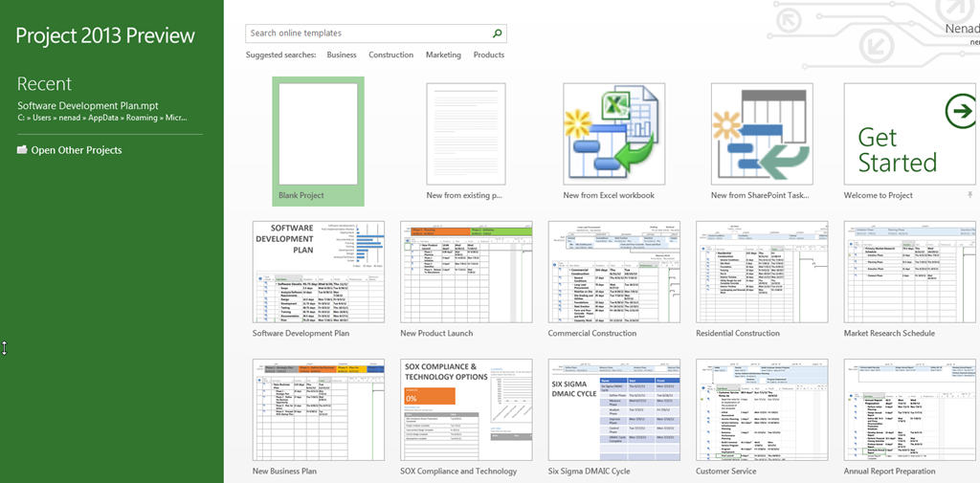Click the Get Started arrow icon
The width and height of the screenshot is (980, 483).
pos(959,112)
